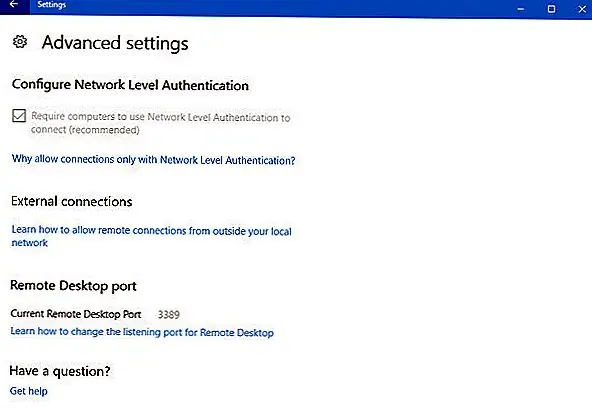Click the Current Remote Desktop Port label

tap(76, 314)
